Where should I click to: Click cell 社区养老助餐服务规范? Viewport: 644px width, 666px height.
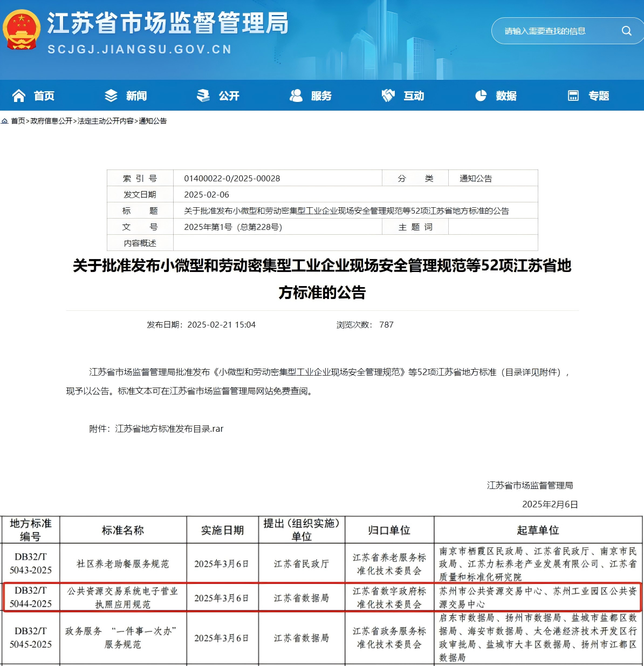click(x=123, y=563)
